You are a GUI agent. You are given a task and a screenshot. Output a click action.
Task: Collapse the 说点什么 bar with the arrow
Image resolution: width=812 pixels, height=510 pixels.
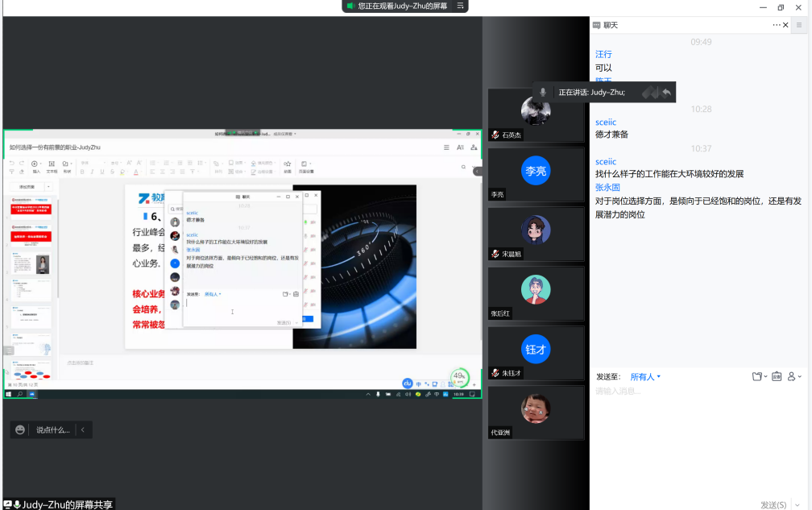[82, 430]
